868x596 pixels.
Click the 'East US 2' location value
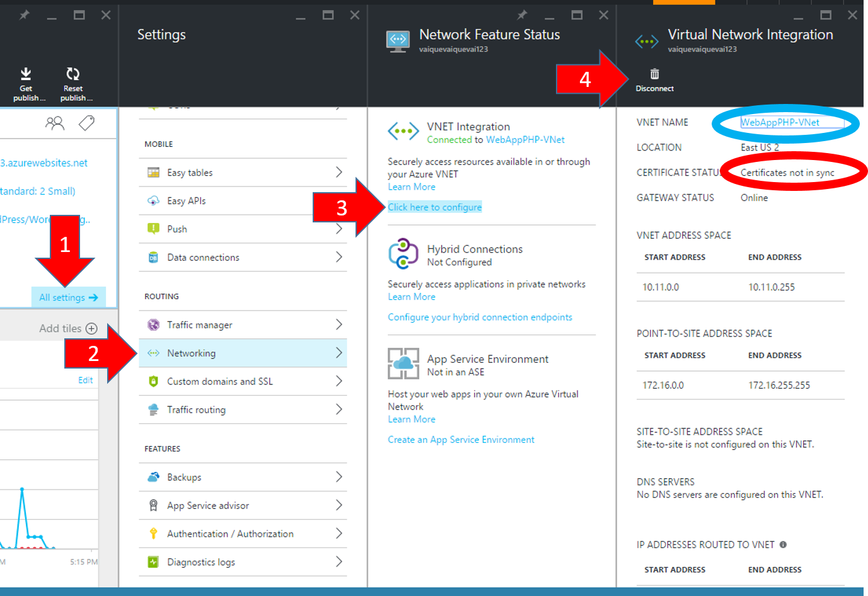tap(760, 147)
